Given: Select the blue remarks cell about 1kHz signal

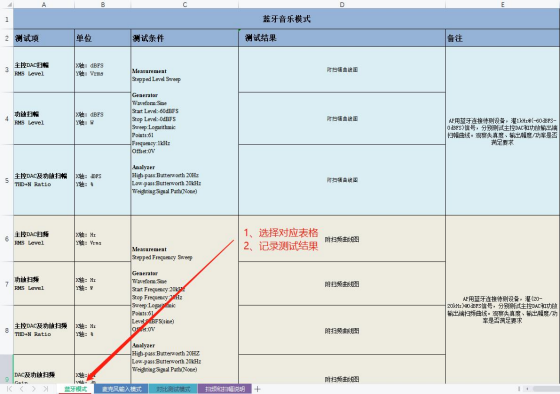Looking at the screenshot, I should [502, 131].
